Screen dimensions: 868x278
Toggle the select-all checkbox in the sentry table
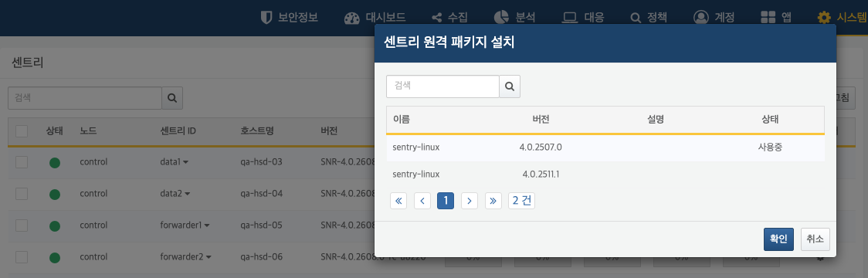point(22,131)
